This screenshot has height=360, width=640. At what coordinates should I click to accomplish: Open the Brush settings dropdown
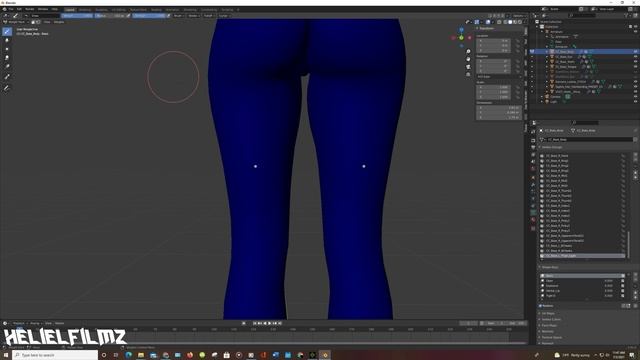tap(179, 16)
